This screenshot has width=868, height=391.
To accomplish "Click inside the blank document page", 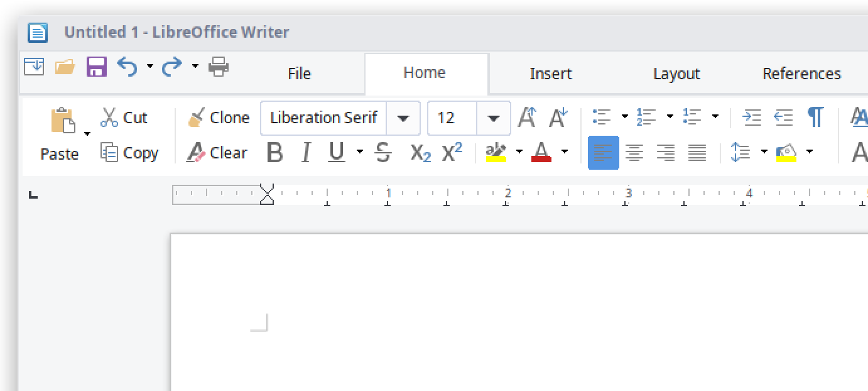I will (502, 314).
